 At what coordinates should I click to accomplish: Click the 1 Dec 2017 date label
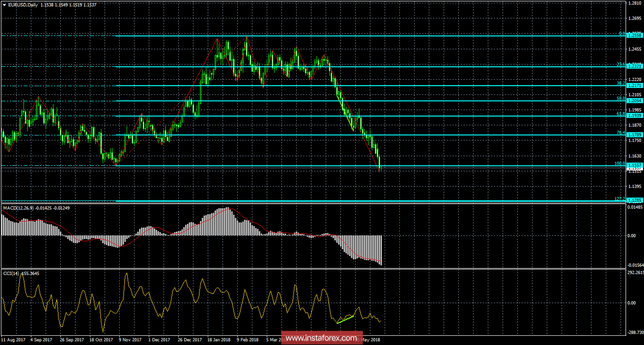(160, 340)
